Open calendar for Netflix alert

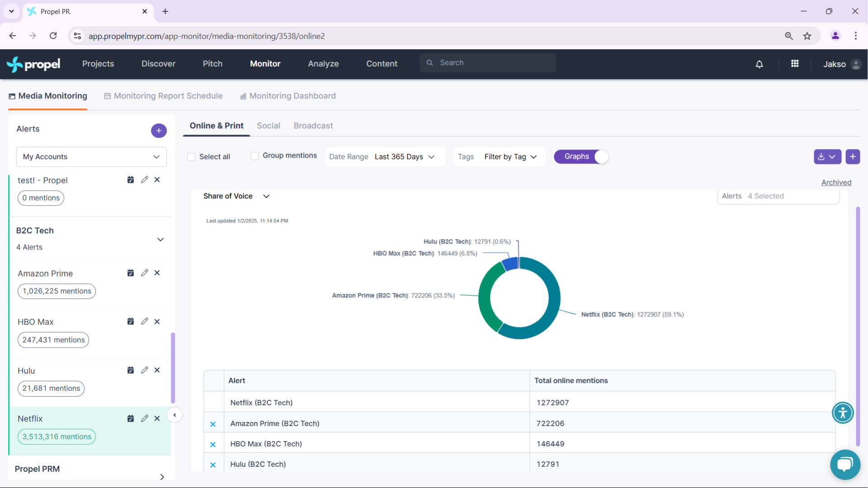click(x=131, y=418)
